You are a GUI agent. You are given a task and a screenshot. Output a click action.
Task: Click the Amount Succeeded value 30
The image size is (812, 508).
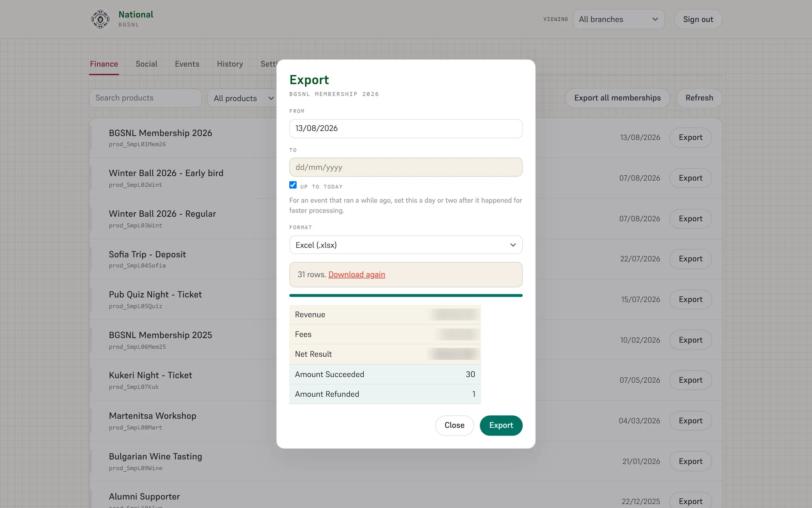[x=470, y=374]
